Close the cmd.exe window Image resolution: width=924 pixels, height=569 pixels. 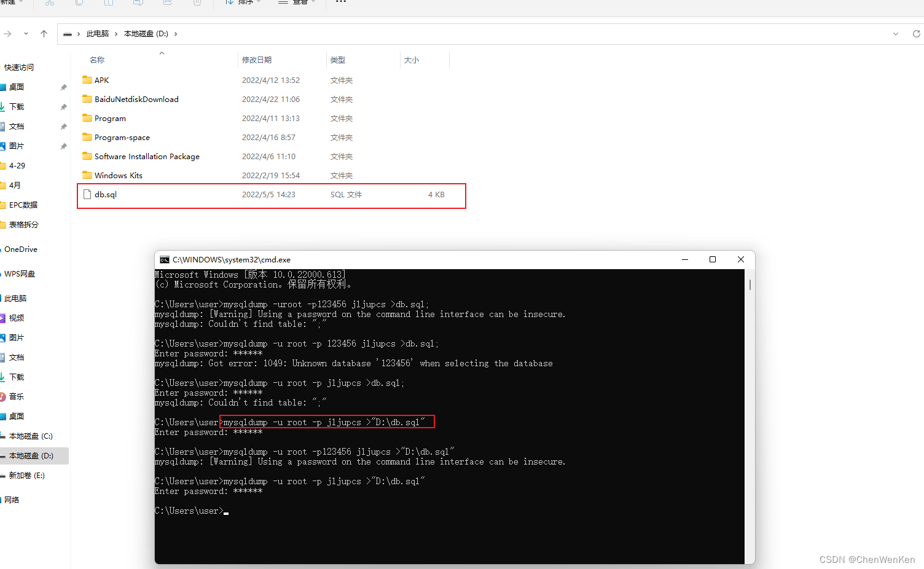point(741,260)
